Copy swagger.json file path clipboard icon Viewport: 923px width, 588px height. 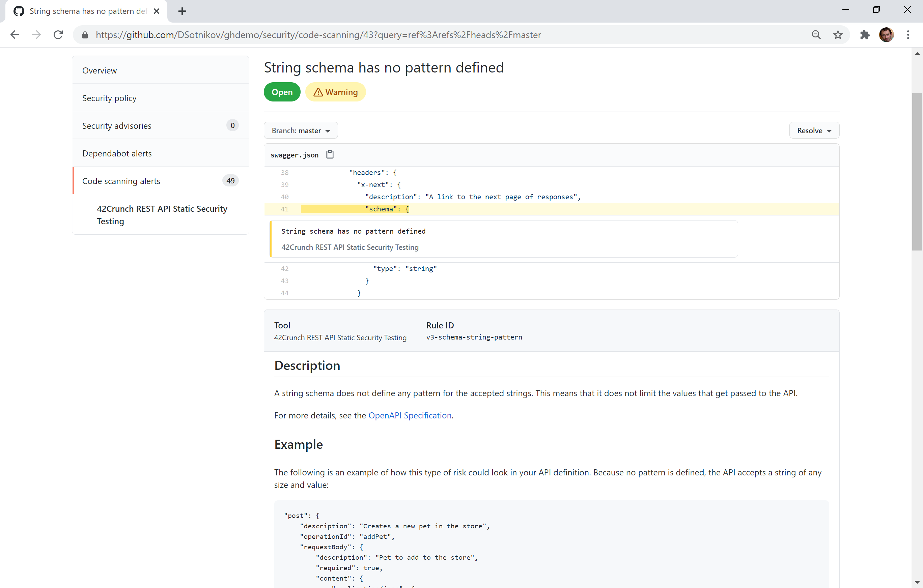point(330,154)
